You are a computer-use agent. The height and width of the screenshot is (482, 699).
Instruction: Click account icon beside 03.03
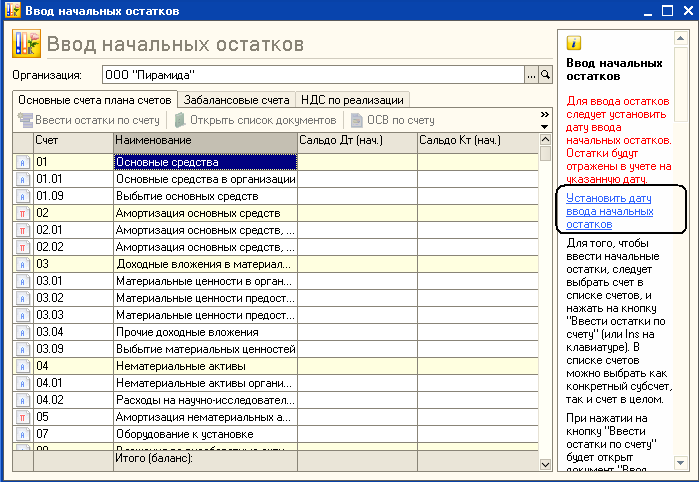(22, 315)
